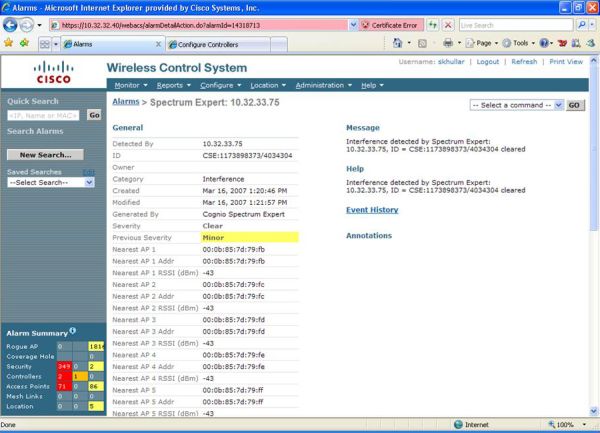
Task: Click the blue Help question icon
Action: (544, 43)
